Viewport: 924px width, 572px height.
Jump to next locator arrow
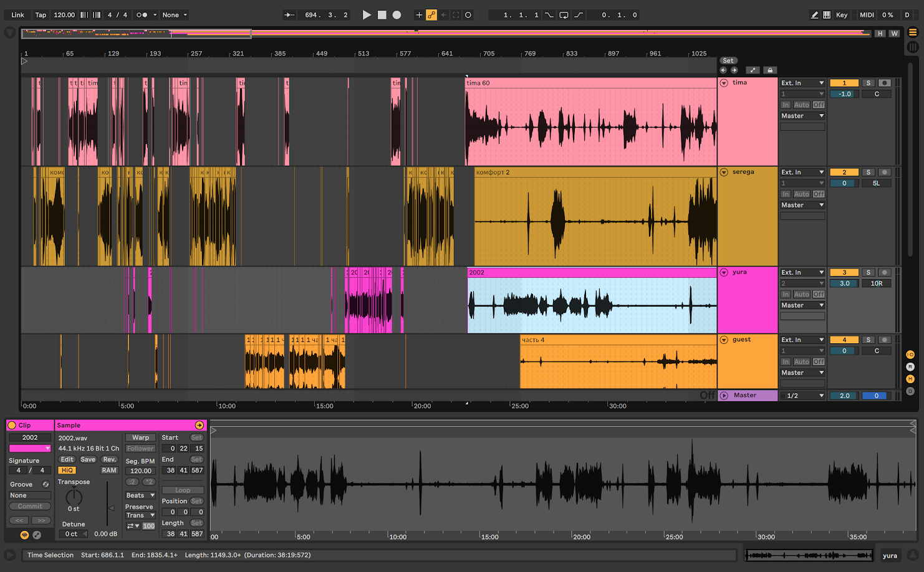click(x=734, y=70)
